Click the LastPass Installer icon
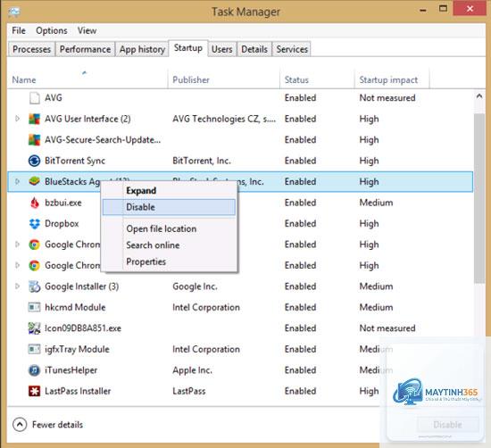491x448 pixels. 35,391
